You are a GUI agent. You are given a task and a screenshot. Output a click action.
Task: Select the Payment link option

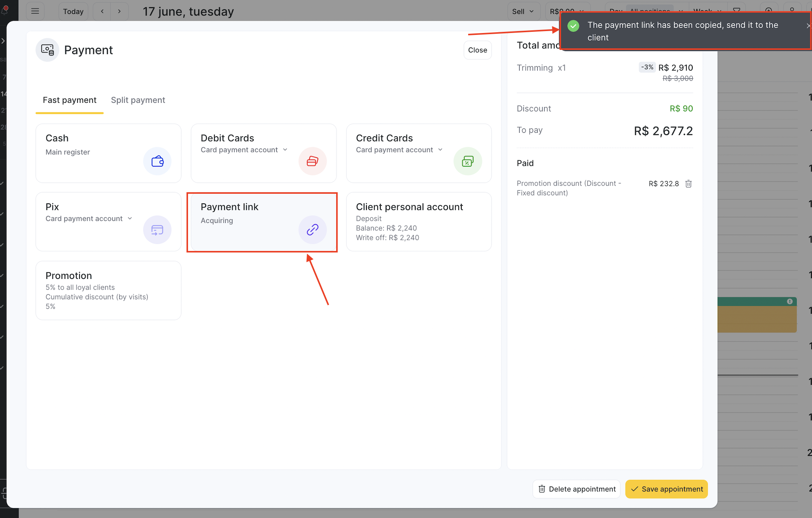pos(264,222)
